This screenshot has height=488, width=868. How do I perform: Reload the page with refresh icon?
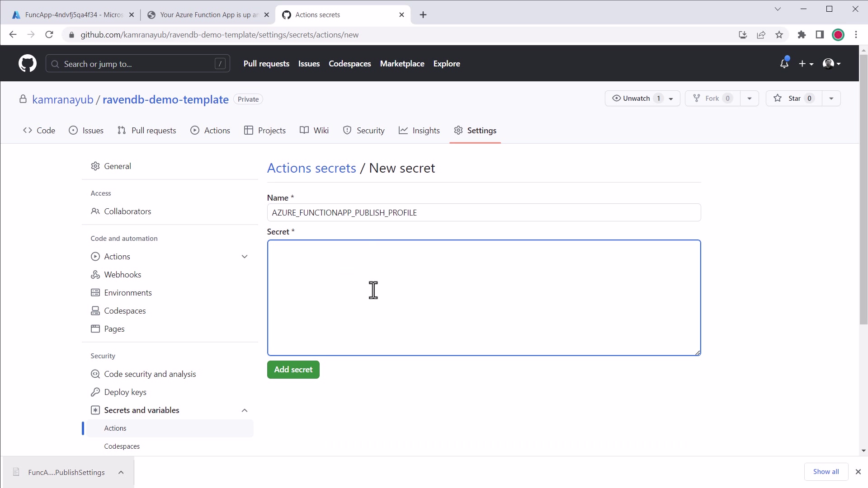click(x=49, y=35)
